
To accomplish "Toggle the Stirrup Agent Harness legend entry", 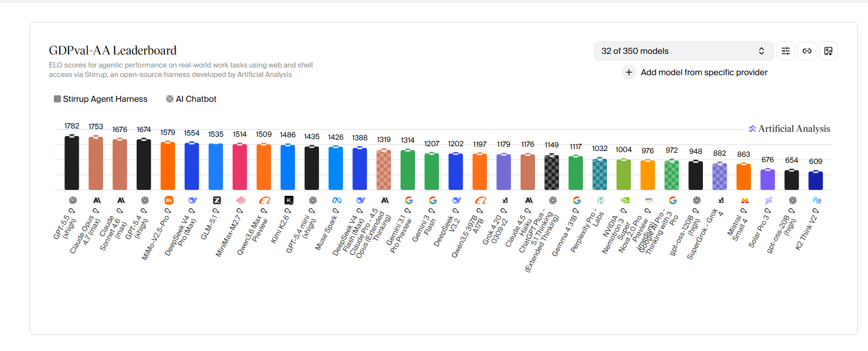I will (x=101, y=99).
